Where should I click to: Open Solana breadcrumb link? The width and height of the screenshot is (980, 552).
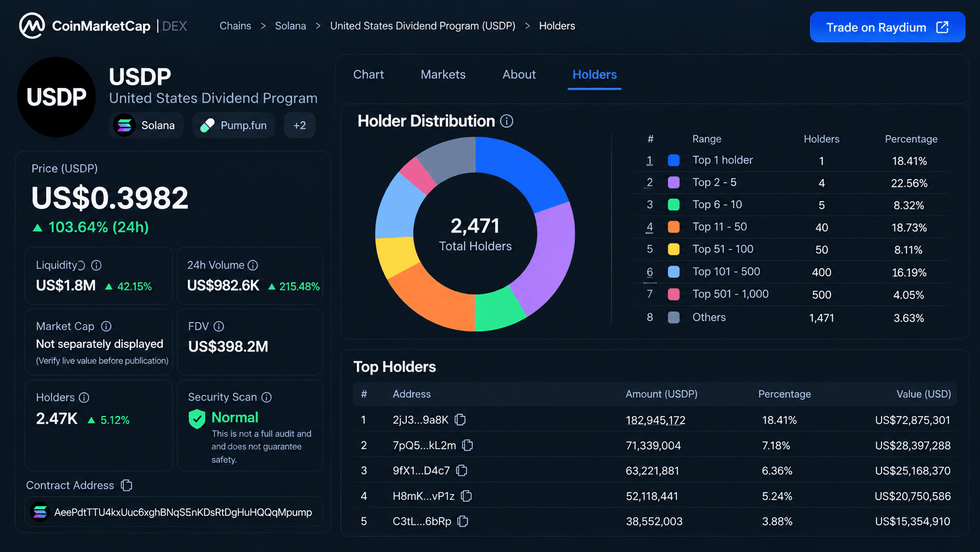tap(291, 26)
